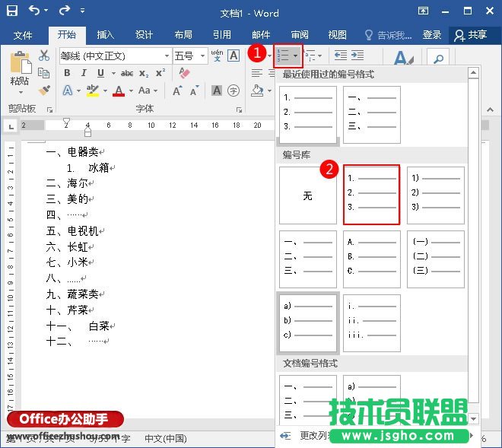This screenshot has height=448, width=502.
Task: Switch to the 设计 tab
Action: 144,34
